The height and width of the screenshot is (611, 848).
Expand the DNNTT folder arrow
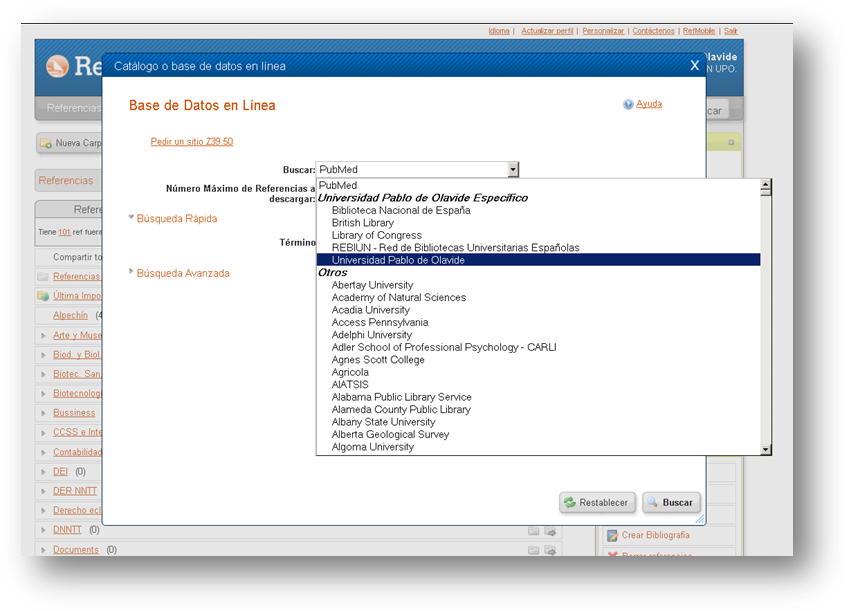click(x=43, y=530)
